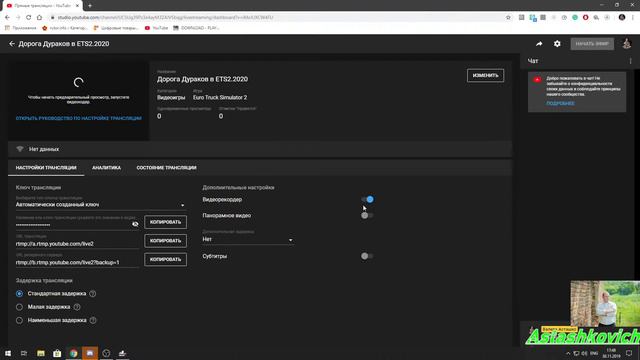640x360 pixels.
Task: Open the new browser tab button
Action: click(x=90, y=6)
